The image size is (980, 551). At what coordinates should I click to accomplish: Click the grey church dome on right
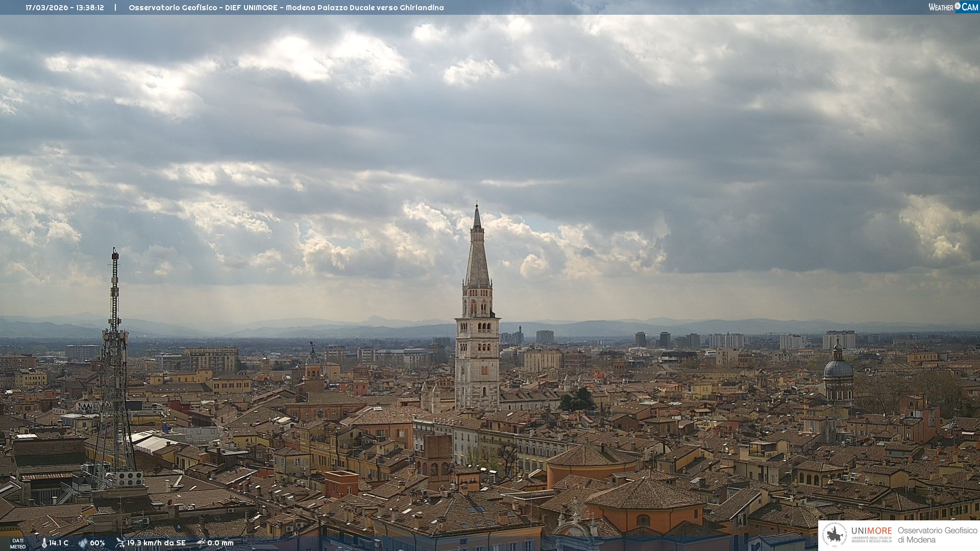838,368
